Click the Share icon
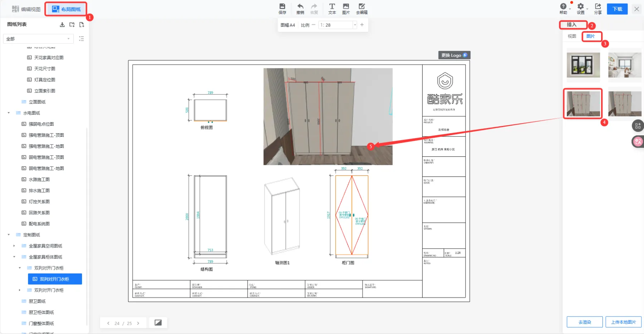This screenshot has width=644, height=334. (x=598, y=7)
